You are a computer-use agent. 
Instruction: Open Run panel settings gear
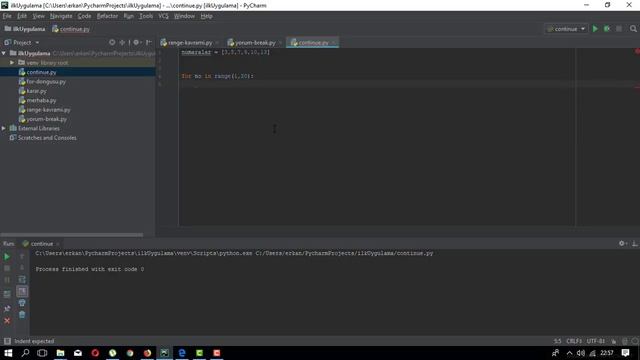[x=622, y=244]
